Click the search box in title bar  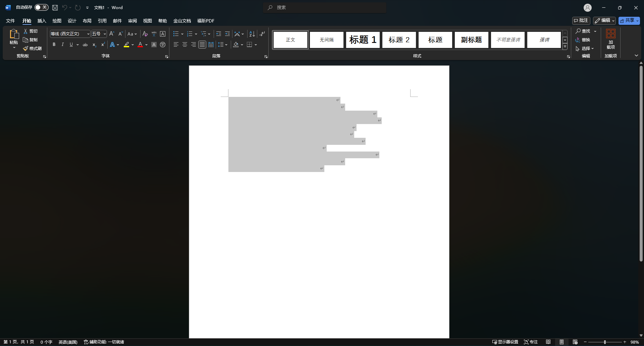(x=325, y=7)
